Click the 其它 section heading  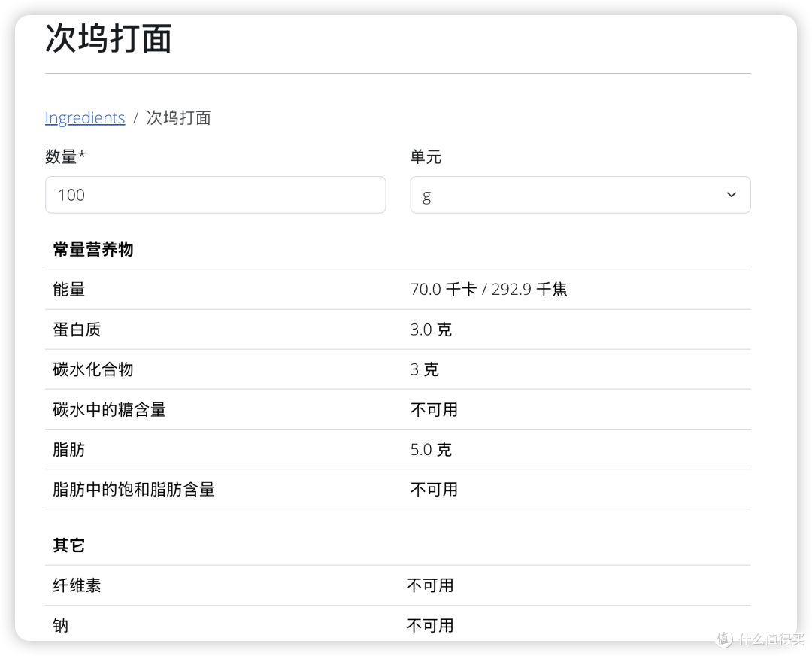[69, 545]
